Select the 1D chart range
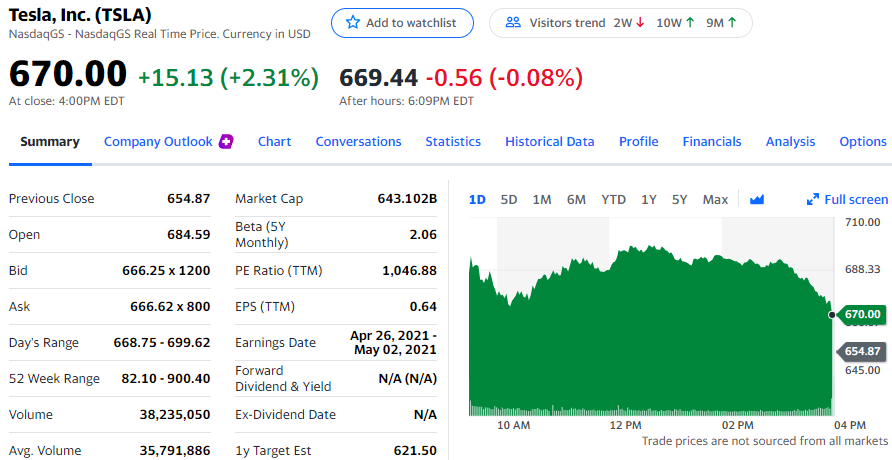The width and height of the screenshot is (892, 460). pos(477,200)
